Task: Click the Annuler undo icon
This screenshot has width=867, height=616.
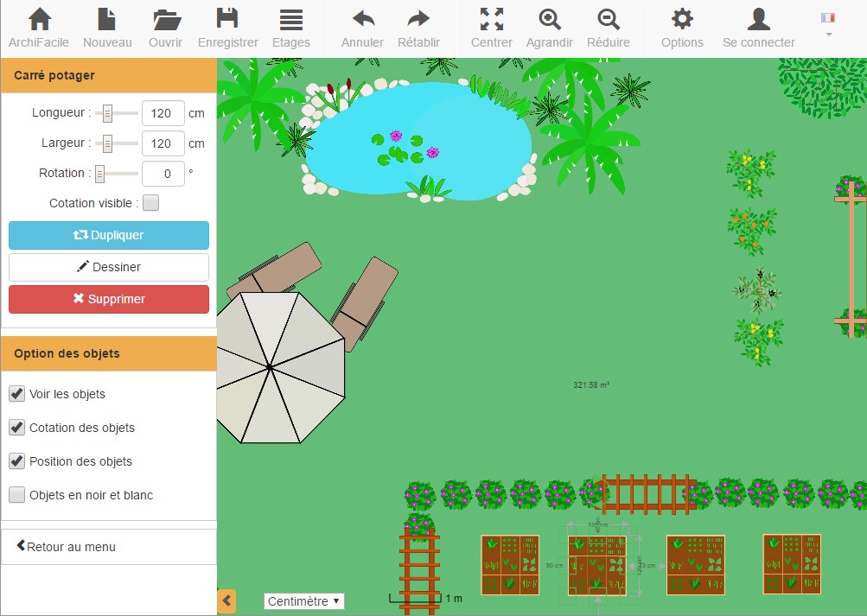Action: click(x=361, y=19)
